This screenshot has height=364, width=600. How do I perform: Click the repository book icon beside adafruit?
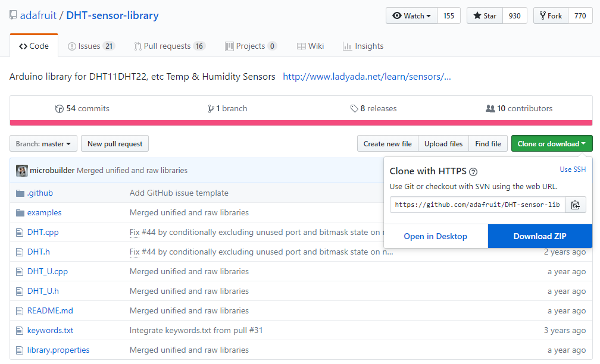pyautogui.click(x=13, y=15)
